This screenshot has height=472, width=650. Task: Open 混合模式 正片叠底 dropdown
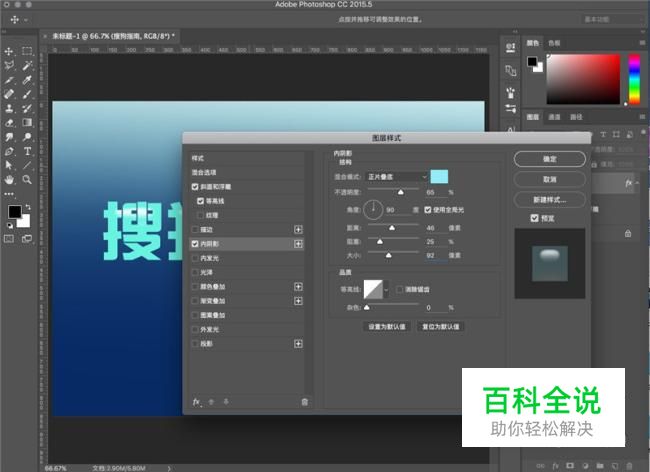click(x=397, y=177)
